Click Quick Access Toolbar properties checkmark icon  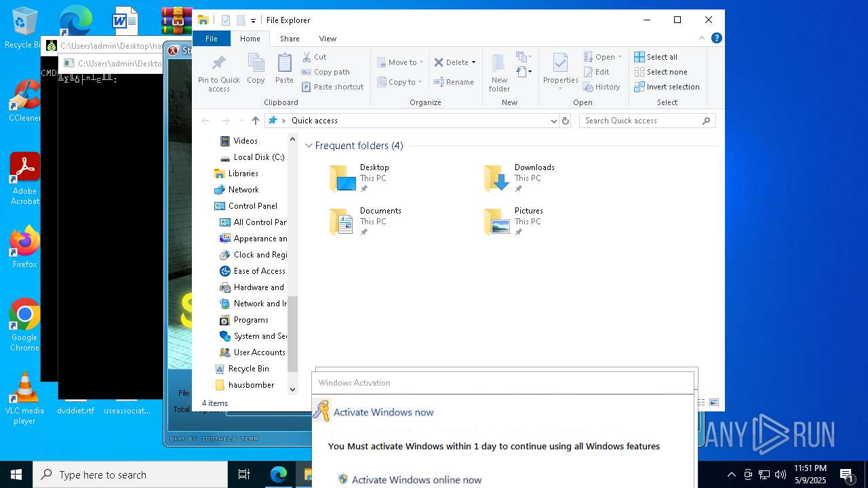click(x=226, y=20)
